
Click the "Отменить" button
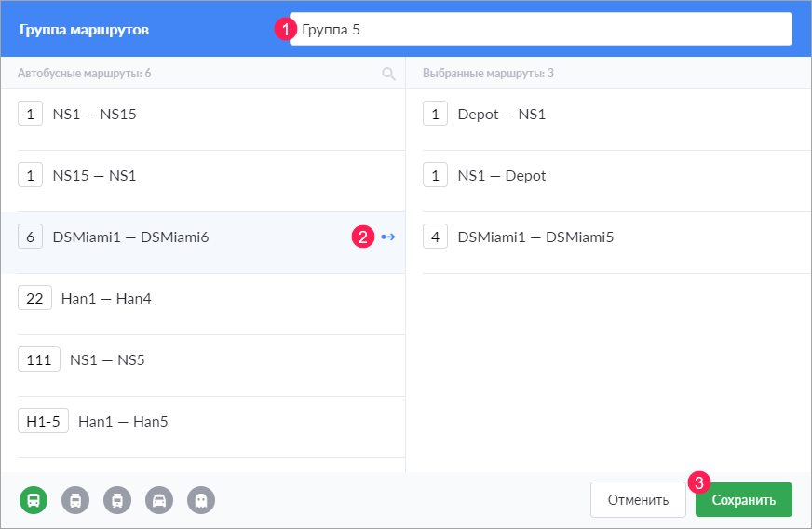pyautogui.click(x=638, y=500)
